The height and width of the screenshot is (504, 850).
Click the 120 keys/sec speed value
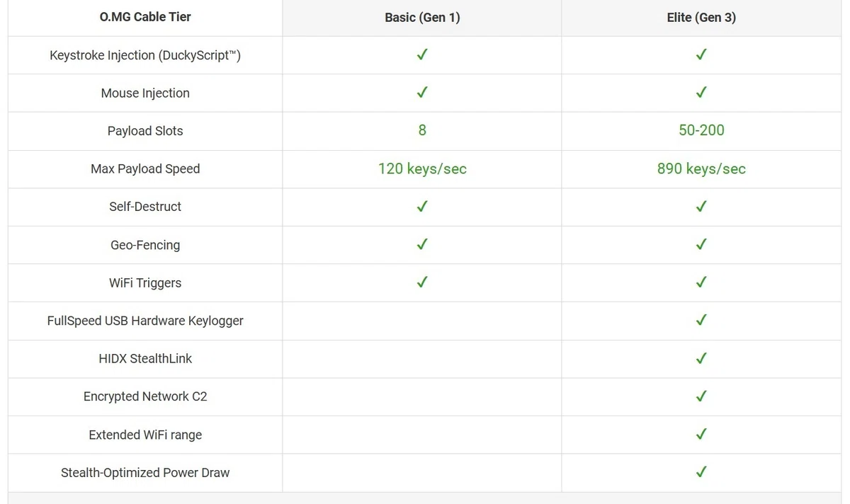pyautogui.click(x=422, y=168)
